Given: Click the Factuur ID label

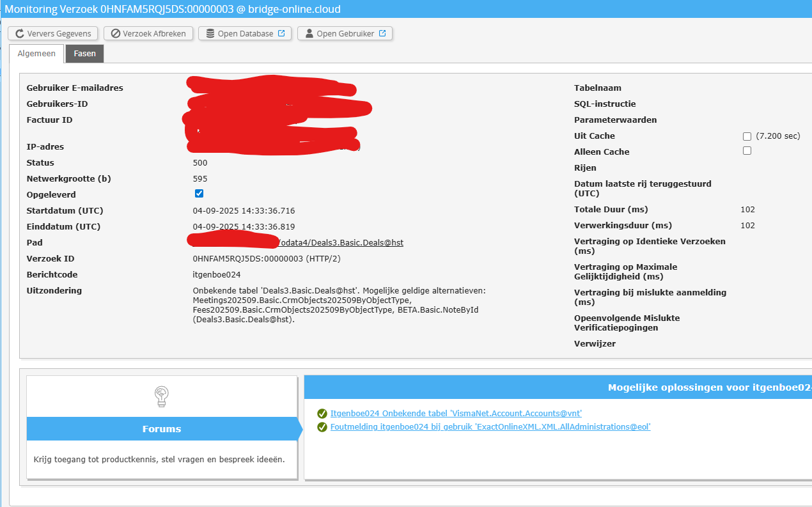Looking at the screenshot, I should 49,120.
